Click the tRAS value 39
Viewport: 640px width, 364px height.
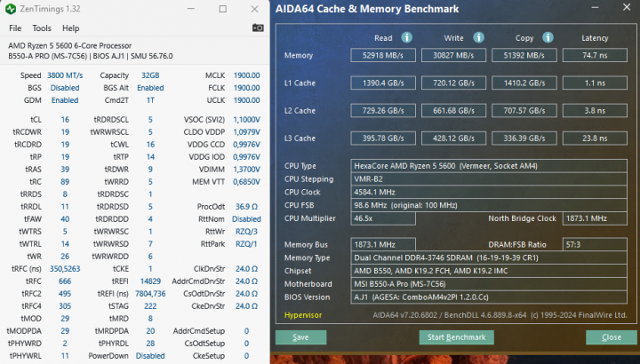65,170
